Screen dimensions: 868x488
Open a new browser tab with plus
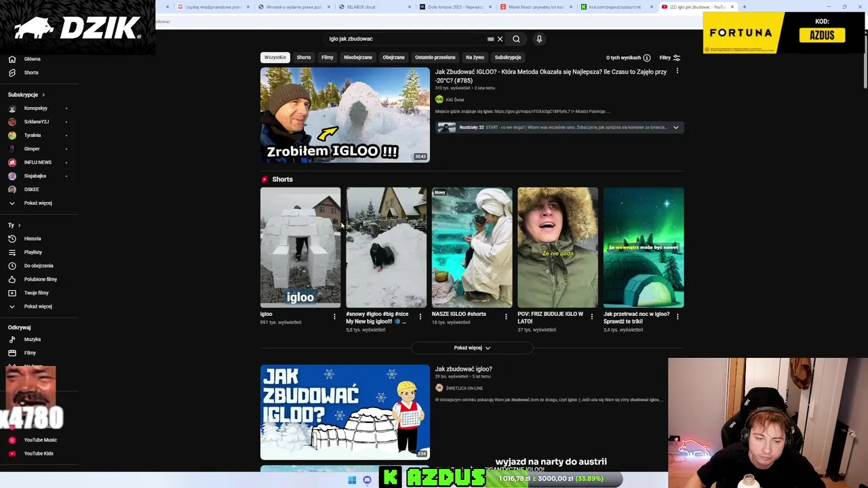pyautogui.click(x=744, y=7)
